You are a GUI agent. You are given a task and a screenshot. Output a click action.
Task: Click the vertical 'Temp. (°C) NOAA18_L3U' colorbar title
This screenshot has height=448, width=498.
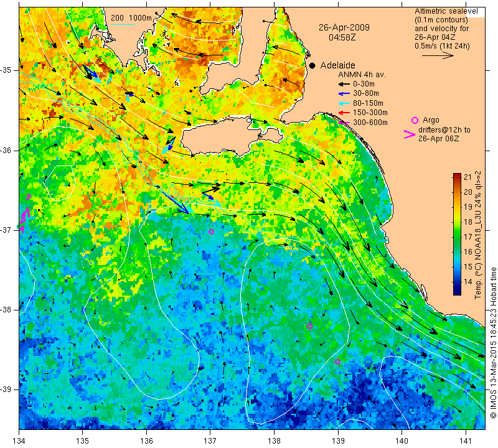point(478,235)
